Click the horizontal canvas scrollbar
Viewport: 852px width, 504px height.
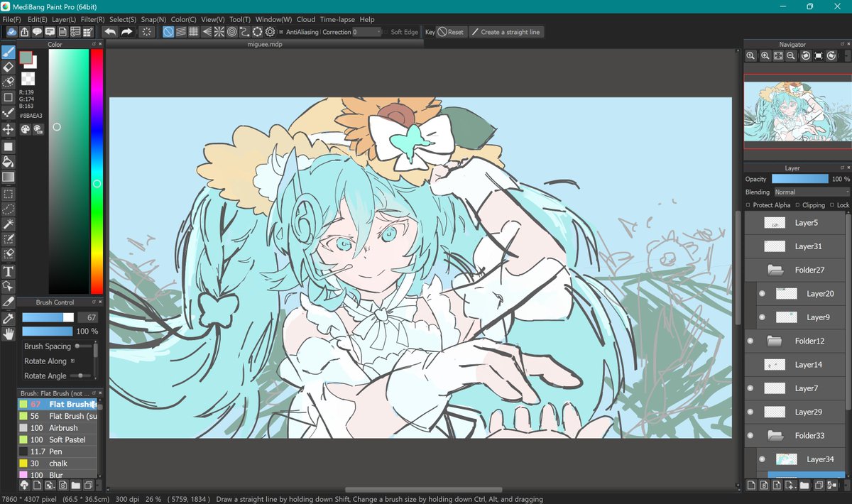pos(424,490)
